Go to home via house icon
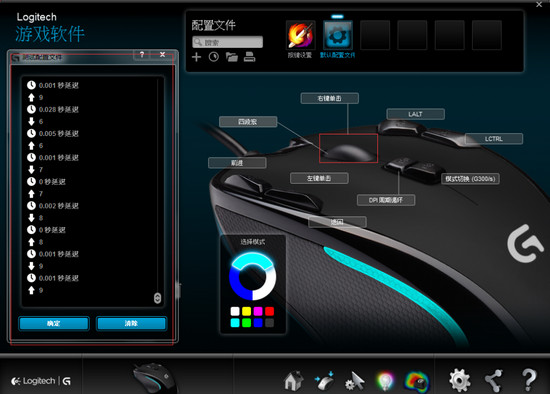Screen dimensions: 550x394 coord(293,381)
